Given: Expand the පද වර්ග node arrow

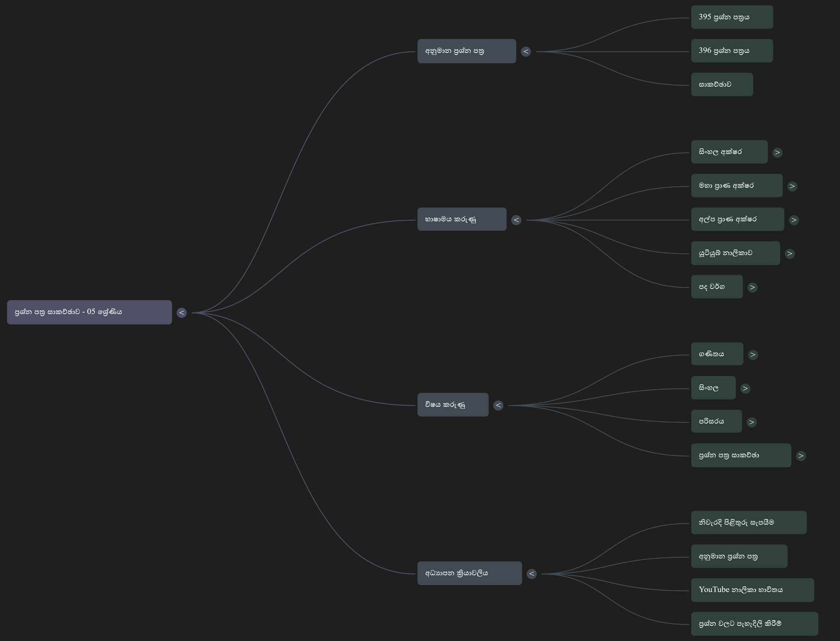Looking at the screenshot, I should [752, 287].
